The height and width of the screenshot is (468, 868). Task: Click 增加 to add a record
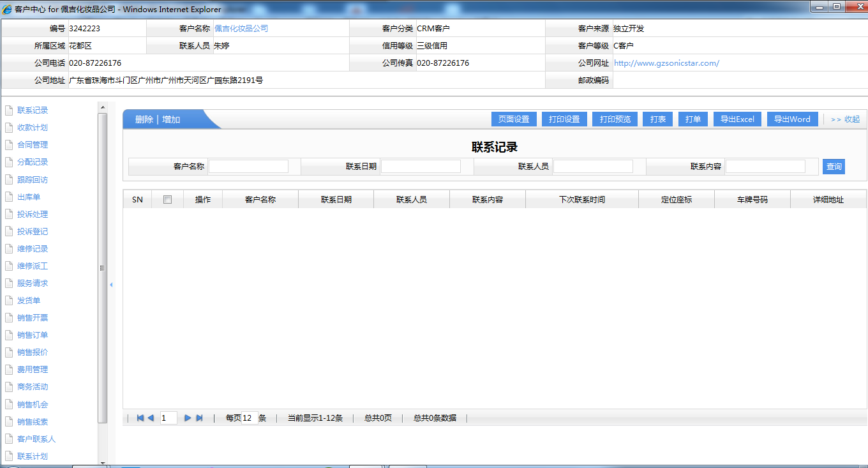171,119
